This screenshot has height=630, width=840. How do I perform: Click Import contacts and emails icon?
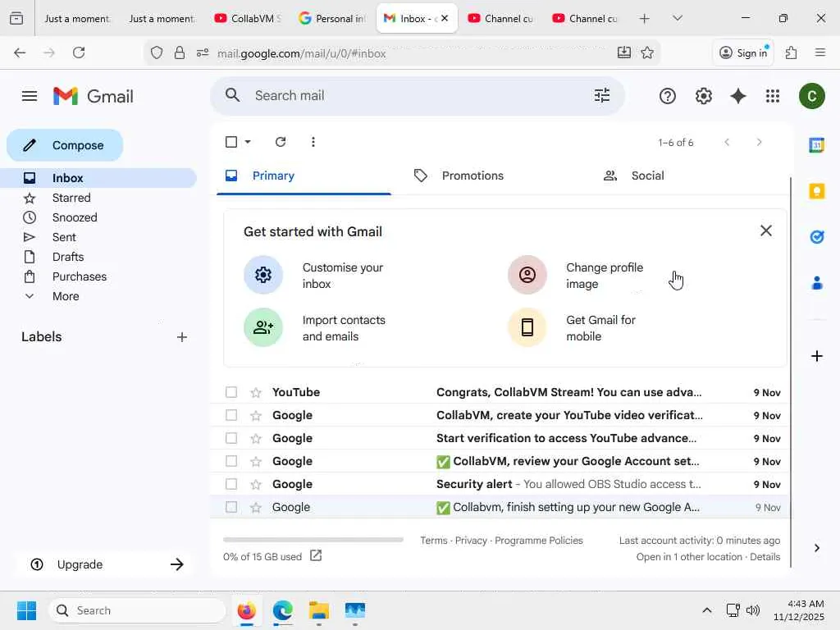click(263, 327)
